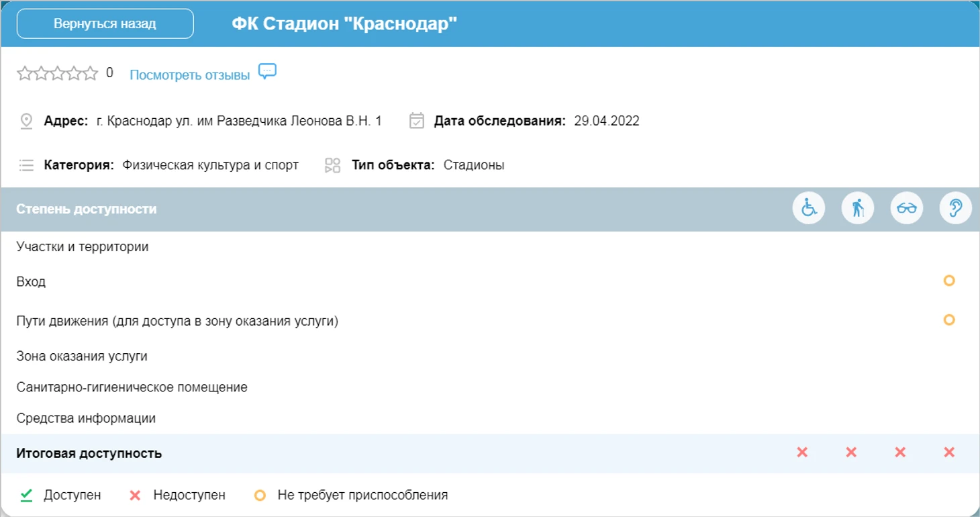This screenshot has width=980, height=517.
Task: Select the walking-with-cane mobility icon
Action: [x=858, y=208]
